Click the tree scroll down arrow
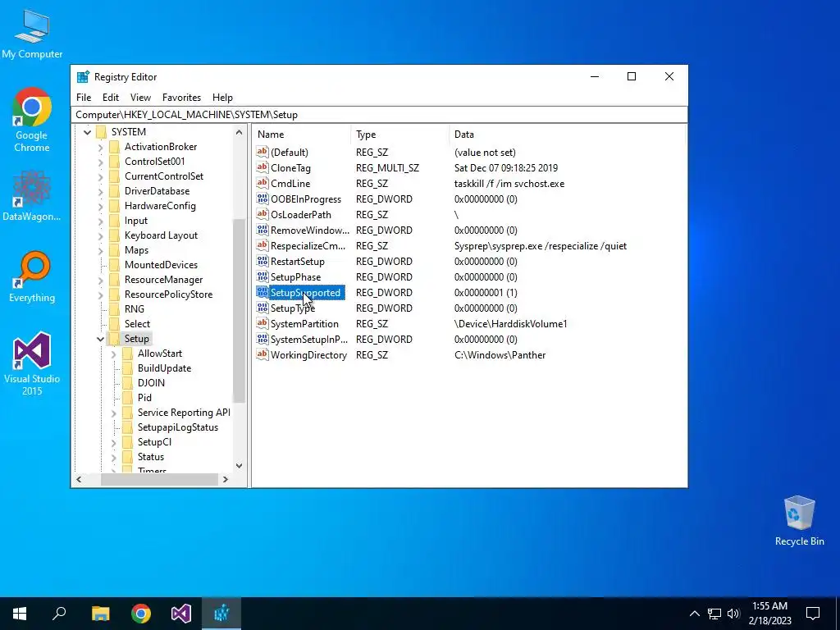Screen dimensions: 840x630 [x=239, y=466]
